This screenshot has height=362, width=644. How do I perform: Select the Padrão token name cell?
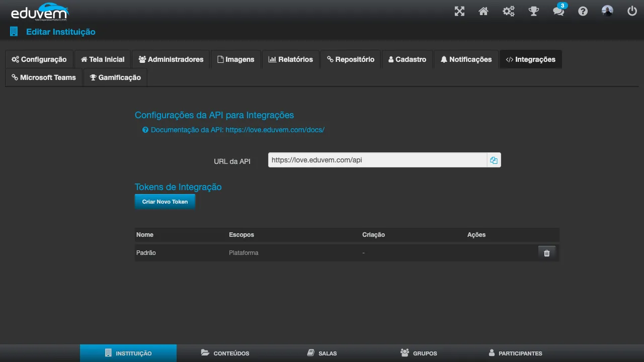pyautogui.click(x=146, y=253)
